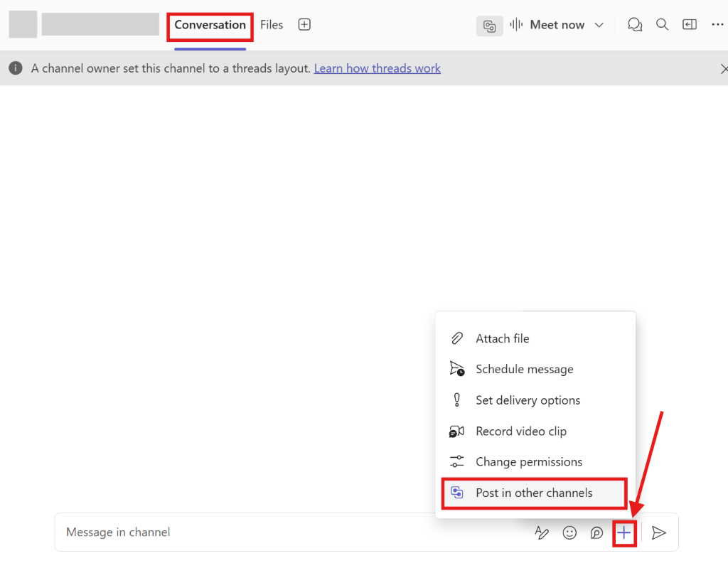
Task: Add a new tab with plus icon
Action: pyautogui.click(x=304, y=25)
